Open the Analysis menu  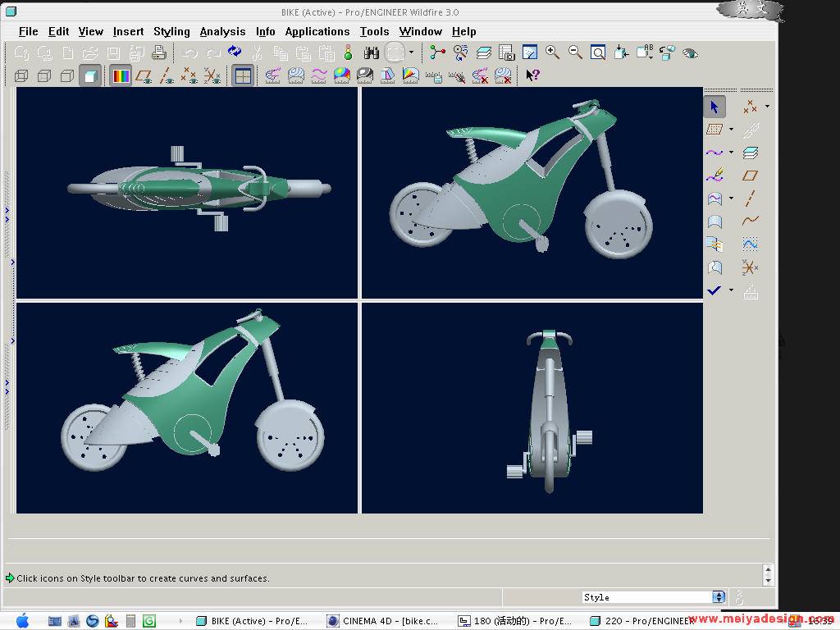pos(222,32)
